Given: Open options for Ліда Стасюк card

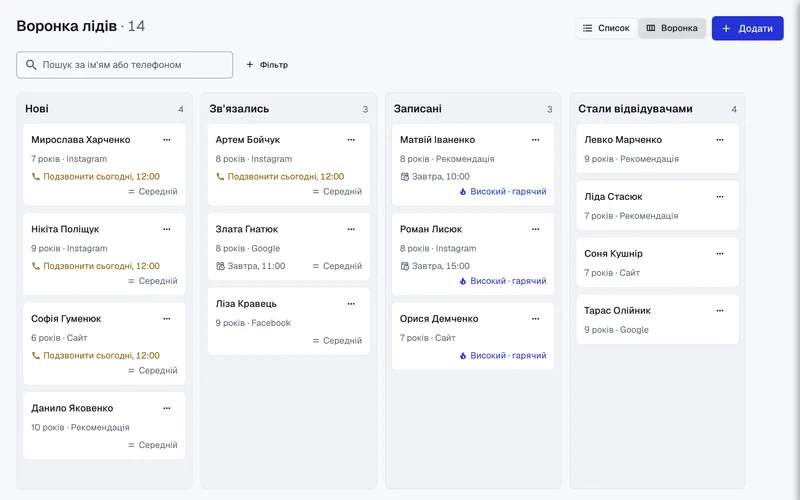Looking at the screenshot, I should point(720,197).
